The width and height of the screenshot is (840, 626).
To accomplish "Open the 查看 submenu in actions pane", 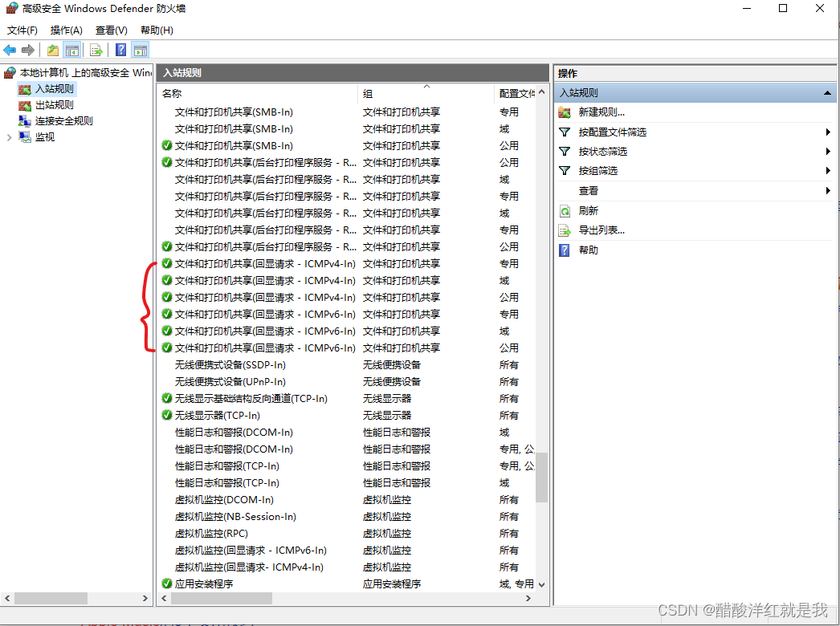I will tap(695, 191).
